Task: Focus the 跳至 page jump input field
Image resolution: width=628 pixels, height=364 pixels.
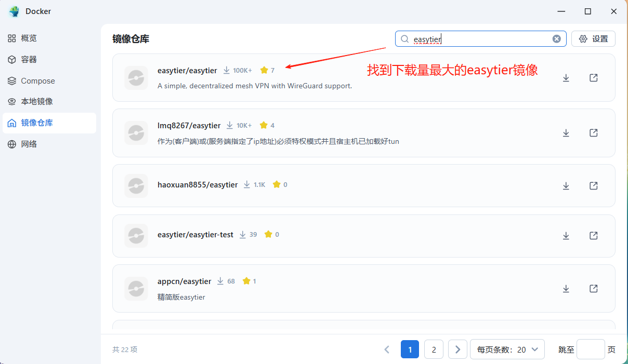Action: coord(591,349)
